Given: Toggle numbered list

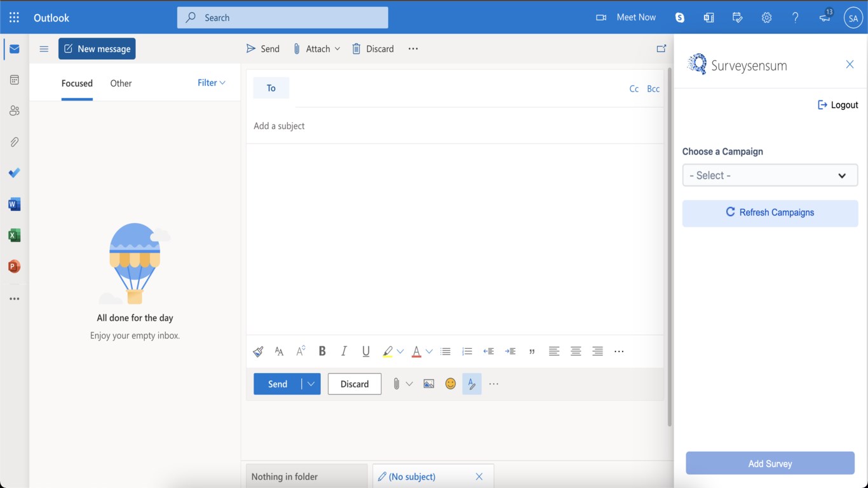Looking at the screenshot, I should [467, 351].
